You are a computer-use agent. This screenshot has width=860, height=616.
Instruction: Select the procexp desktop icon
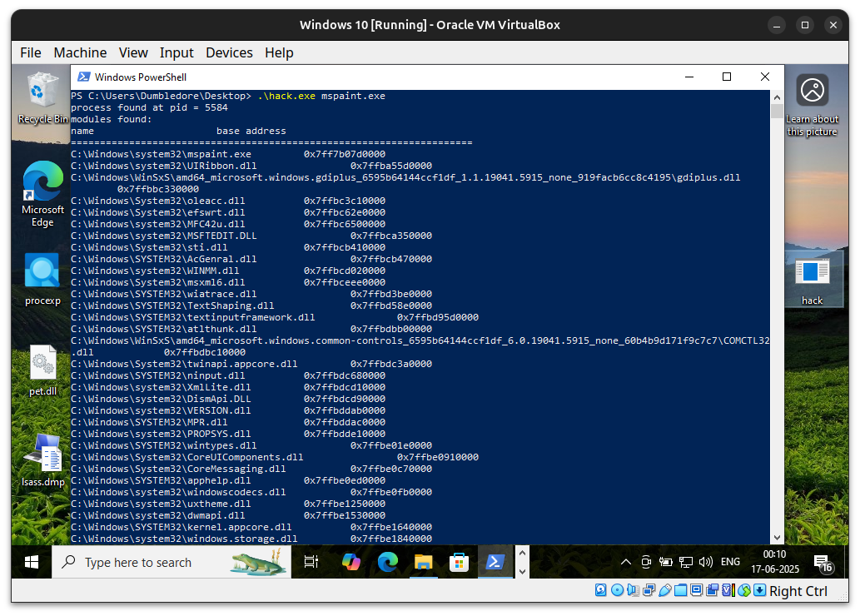pyautogui.click(x=42, y=279)
